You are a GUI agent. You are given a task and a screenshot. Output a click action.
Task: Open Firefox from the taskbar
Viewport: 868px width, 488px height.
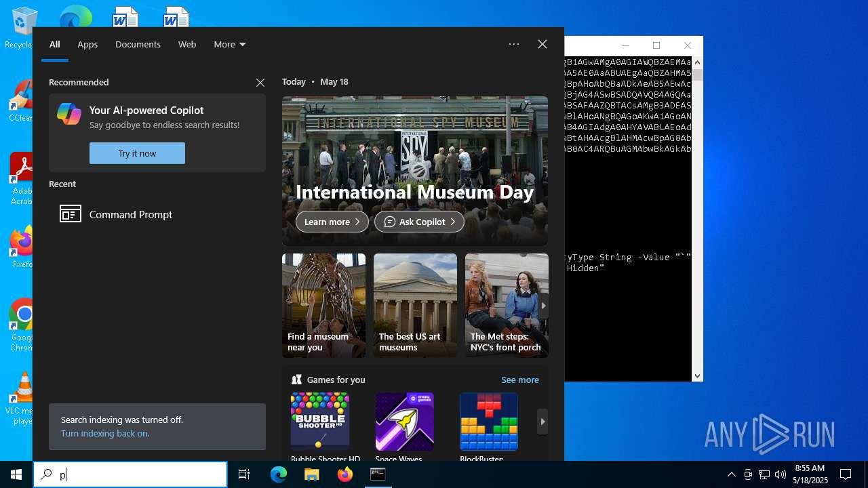click(x=344, y=474)
